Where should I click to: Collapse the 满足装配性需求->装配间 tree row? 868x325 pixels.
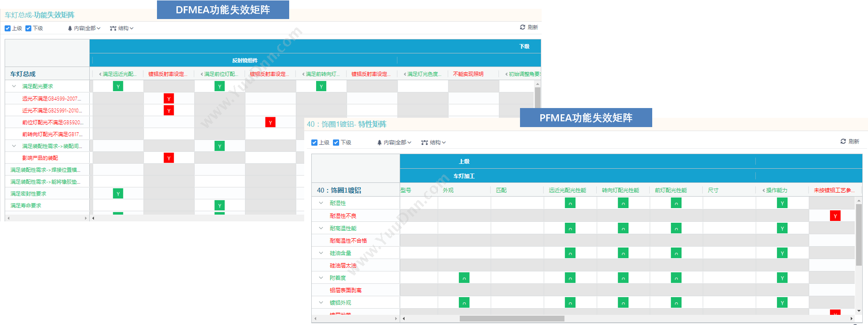coord(14,146)
